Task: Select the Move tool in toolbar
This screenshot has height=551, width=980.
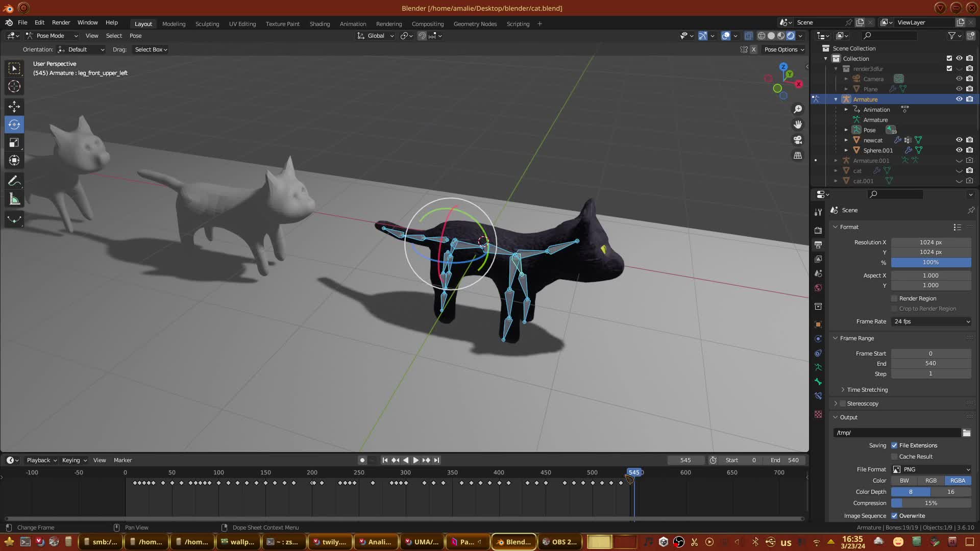Action: tap(14, 106)
